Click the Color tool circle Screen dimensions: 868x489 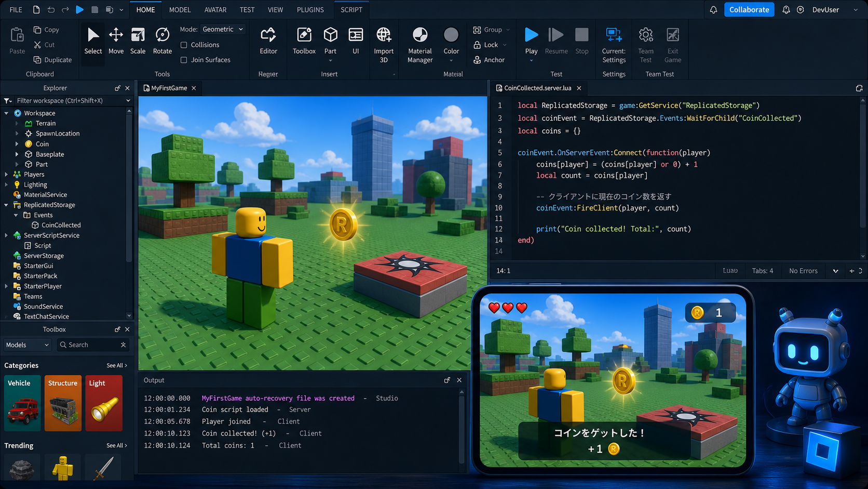click(451, 35)
